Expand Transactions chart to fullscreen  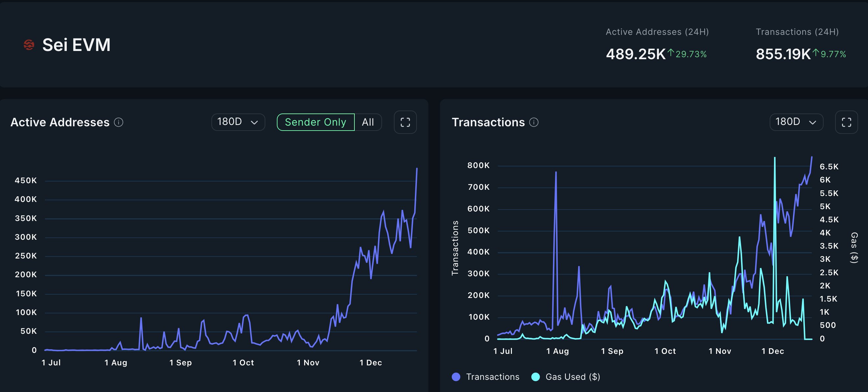pos(846,122)
